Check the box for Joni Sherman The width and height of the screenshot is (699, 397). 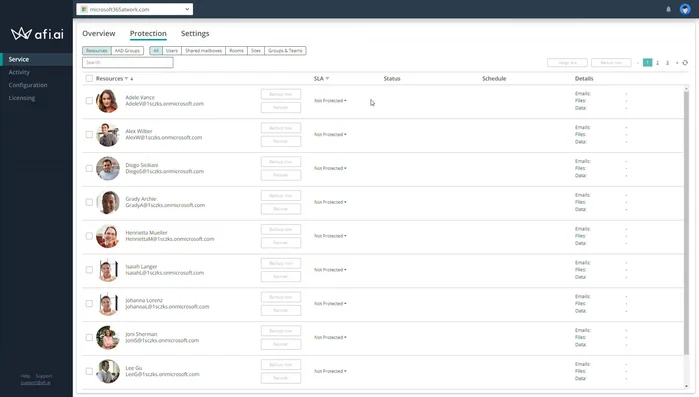pyautogui.click(x=89, y=338)
